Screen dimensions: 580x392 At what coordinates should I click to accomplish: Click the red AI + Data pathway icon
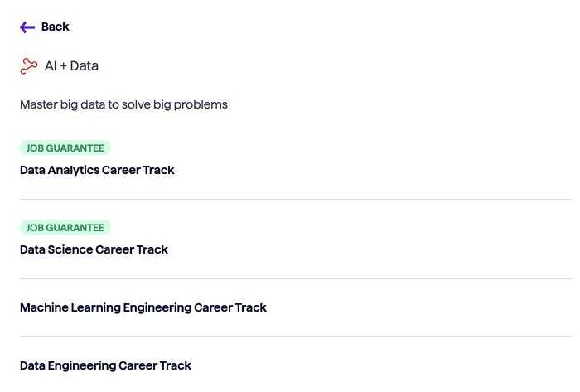click(29, 66)
